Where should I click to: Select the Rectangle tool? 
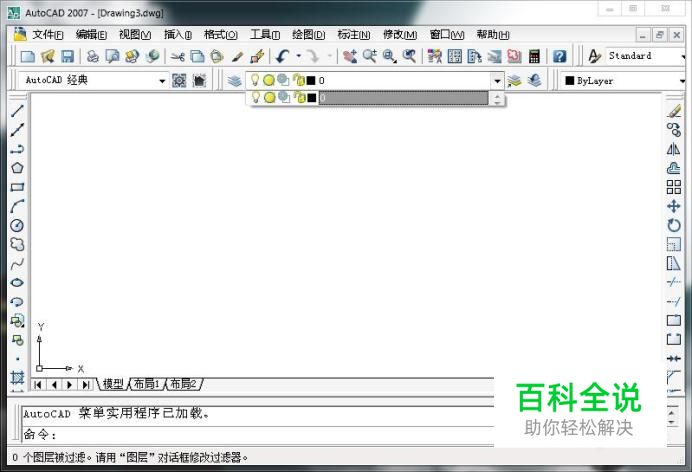pos(17,187)
